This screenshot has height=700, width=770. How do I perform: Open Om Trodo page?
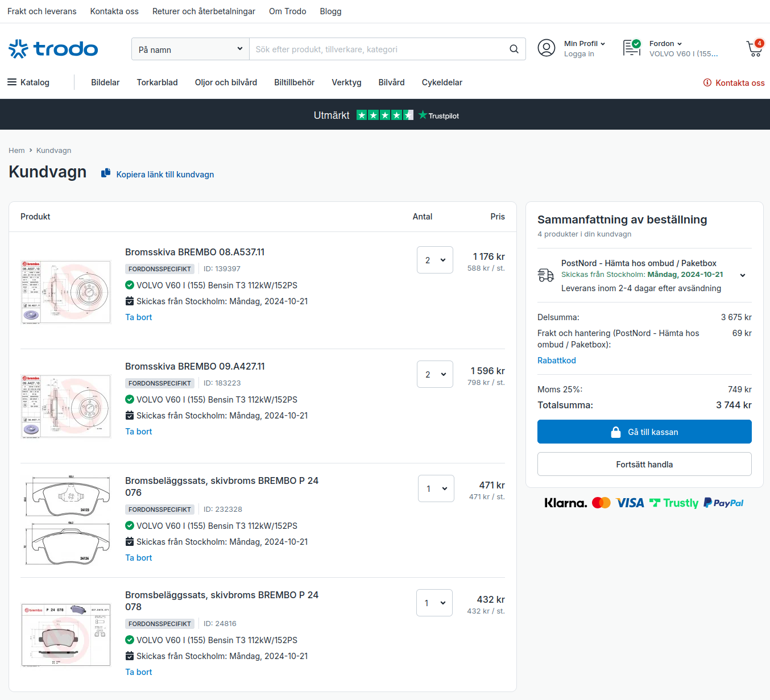pos(288,11)
